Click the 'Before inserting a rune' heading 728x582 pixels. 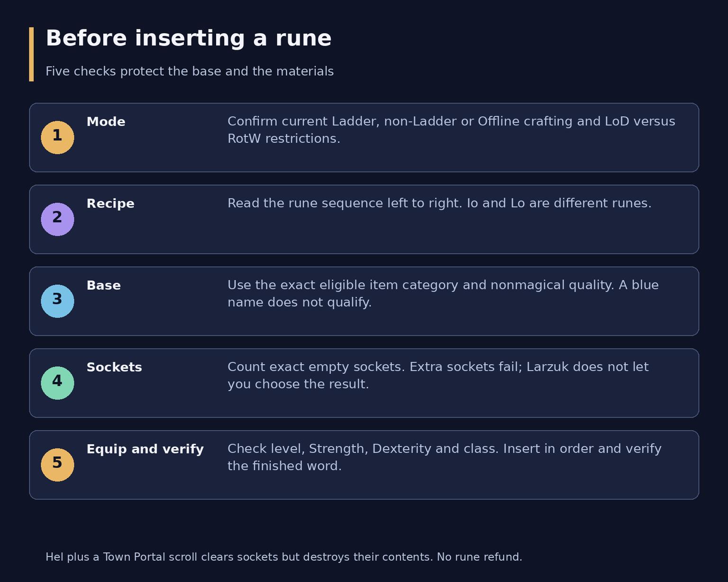coord(189,38)
